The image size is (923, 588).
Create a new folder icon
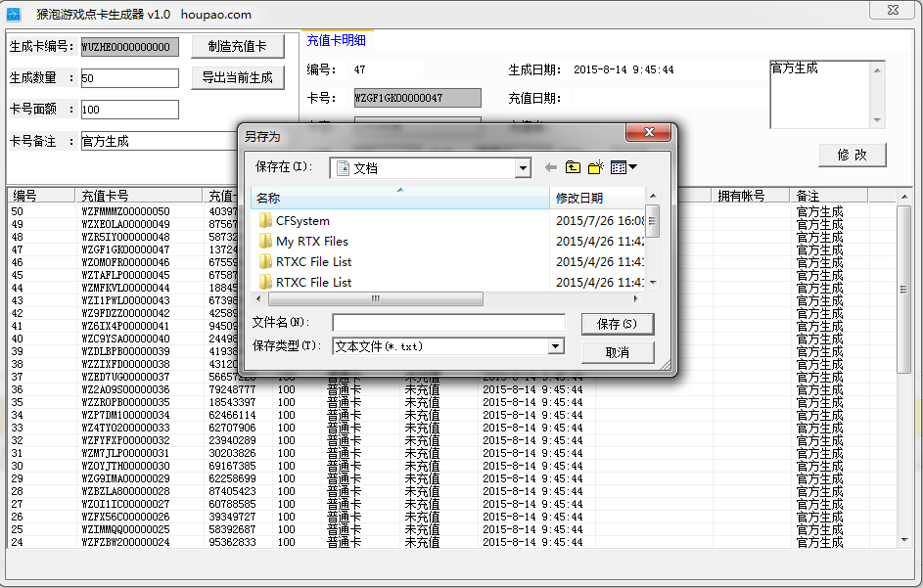(596, 167)
